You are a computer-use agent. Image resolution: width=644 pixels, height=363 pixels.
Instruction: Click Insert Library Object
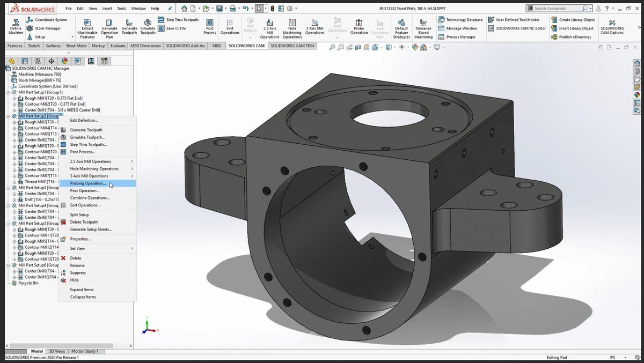[x=572, y=28]
